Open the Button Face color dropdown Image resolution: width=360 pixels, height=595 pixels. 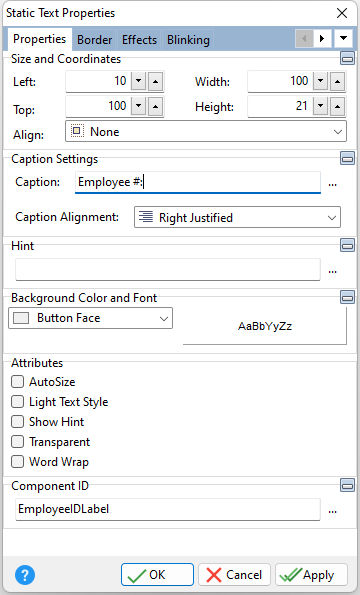pos(90,318)
